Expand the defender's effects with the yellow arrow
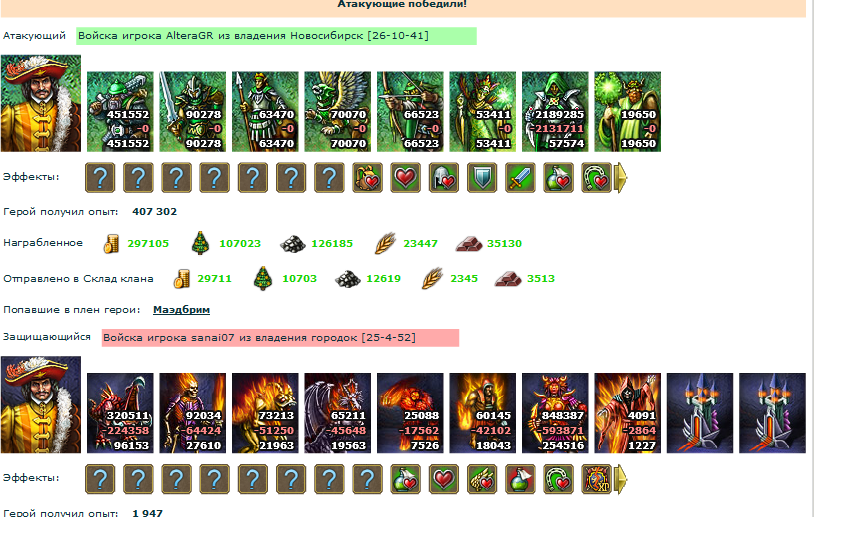 [620, 479]
